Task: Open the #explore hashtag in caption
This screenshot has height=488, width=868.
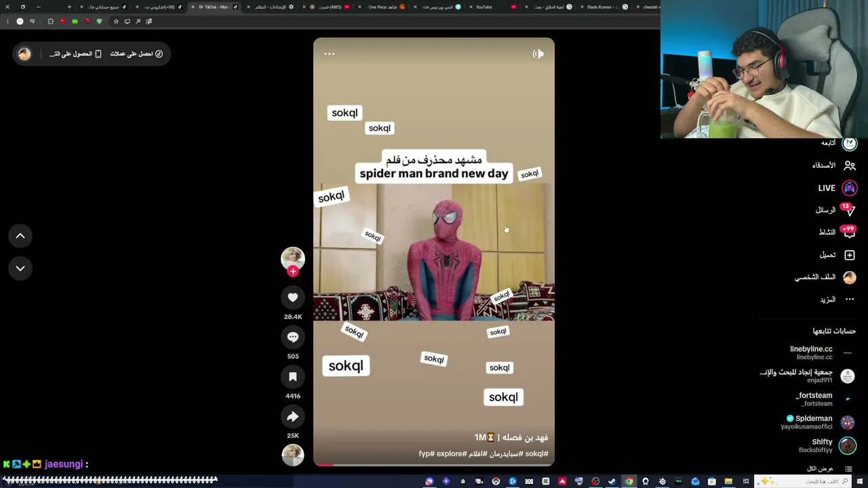Action: click(x=452, y=453)
